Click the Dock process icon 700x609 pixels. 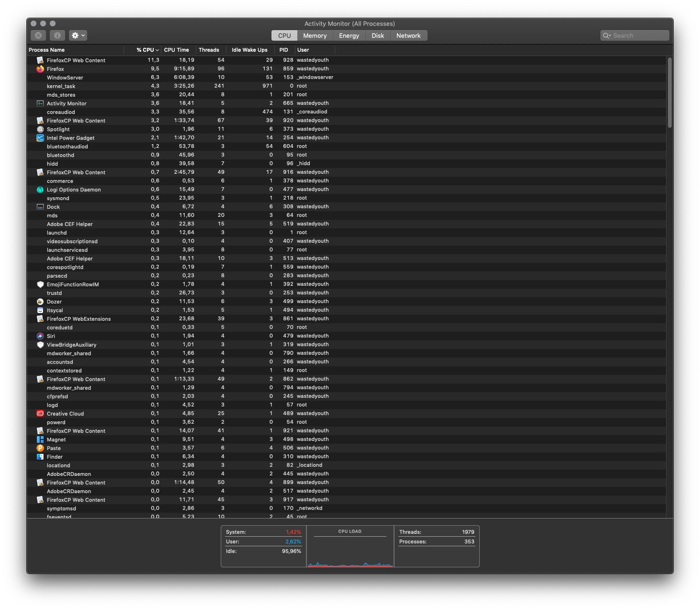[x=40, y=207]
